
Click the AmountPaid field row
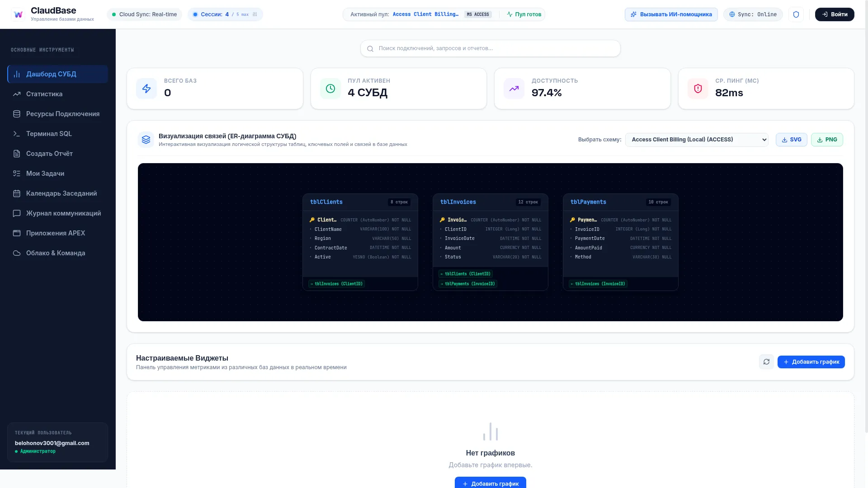tap(621, 248)
